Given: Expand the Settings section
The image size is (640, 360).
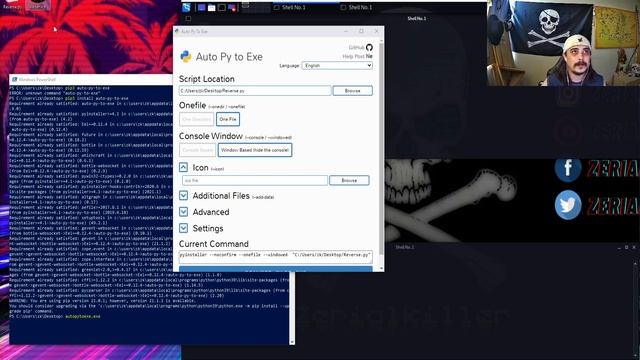Looking at the screenshot, I should point(183,228).
